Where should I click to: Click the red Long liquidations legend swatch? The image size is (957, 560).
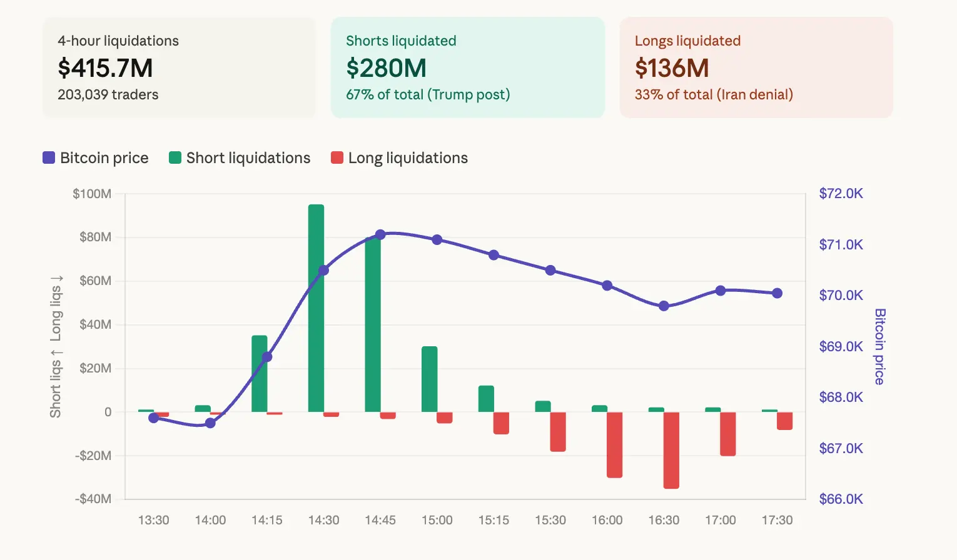[337, 157]
